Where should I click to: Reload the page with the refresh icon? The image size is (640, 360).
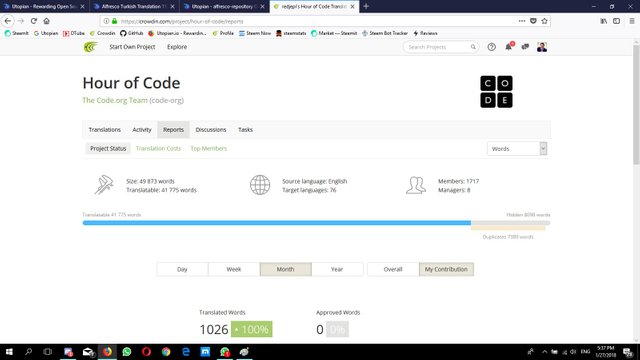pos(34,21)
